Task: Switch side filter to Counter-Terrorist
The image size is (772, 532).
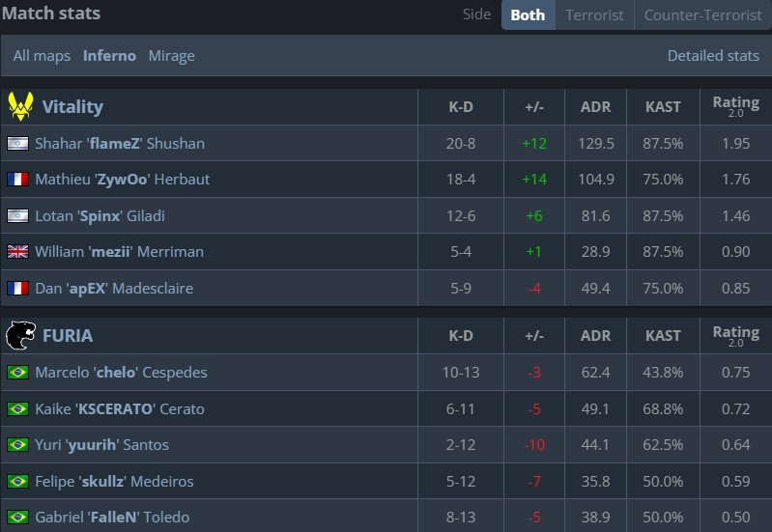Action: (702, 14)
